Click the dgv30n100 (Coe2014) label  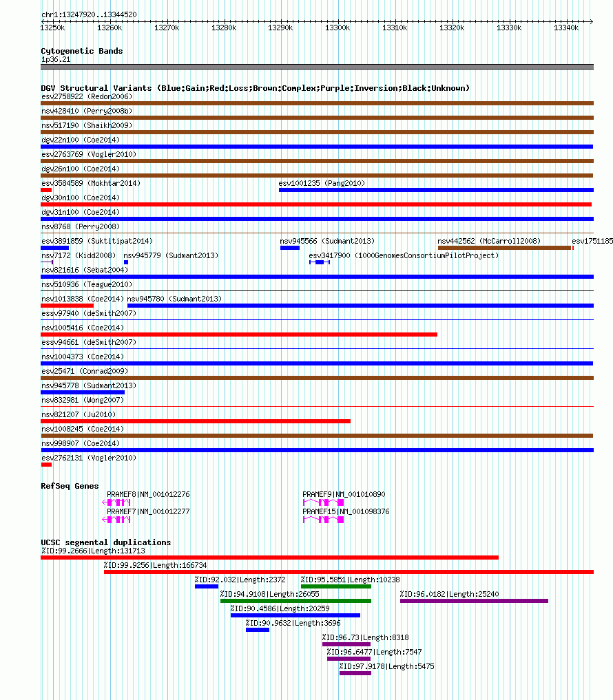pos(81,198)
